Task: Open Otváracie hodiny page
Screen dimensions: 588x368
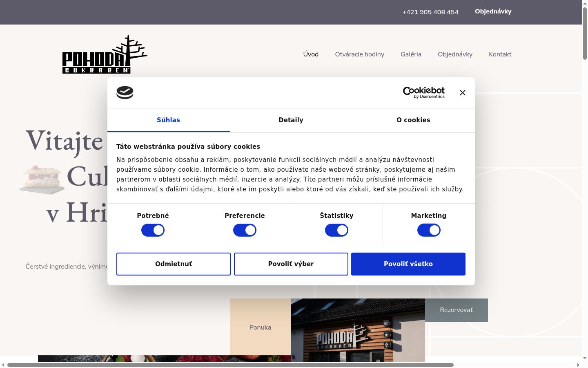Action: 360,54
